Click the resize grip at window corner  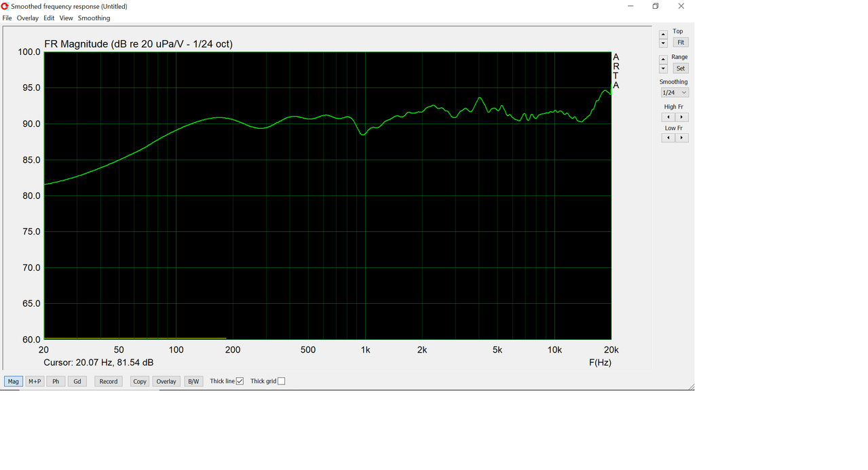[690, 387]
